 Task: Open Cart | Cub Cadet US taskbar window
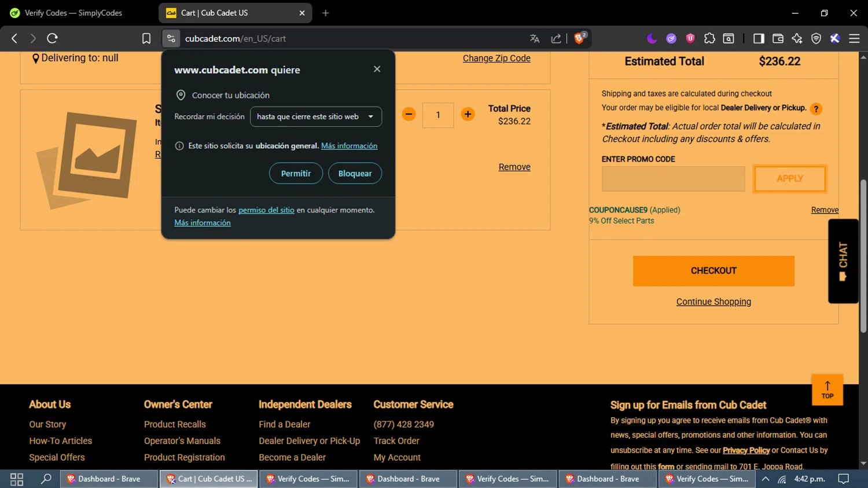point(209,479)
